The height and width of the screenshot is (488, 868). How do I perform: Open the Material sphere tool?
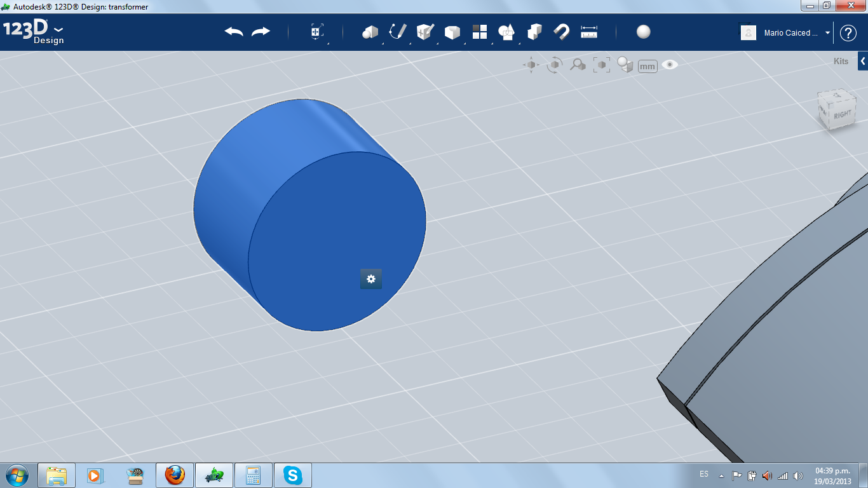click(x=644, y=32)
